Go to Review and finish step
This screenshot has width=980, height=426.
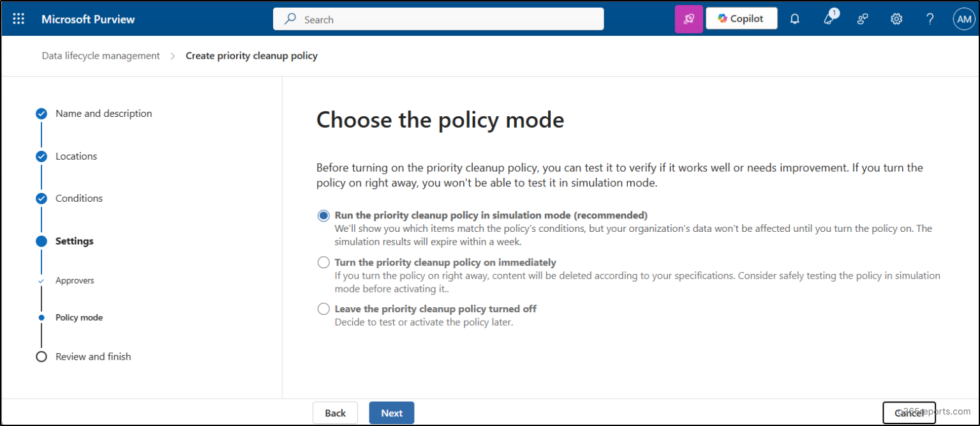click(x=93, y=356)
